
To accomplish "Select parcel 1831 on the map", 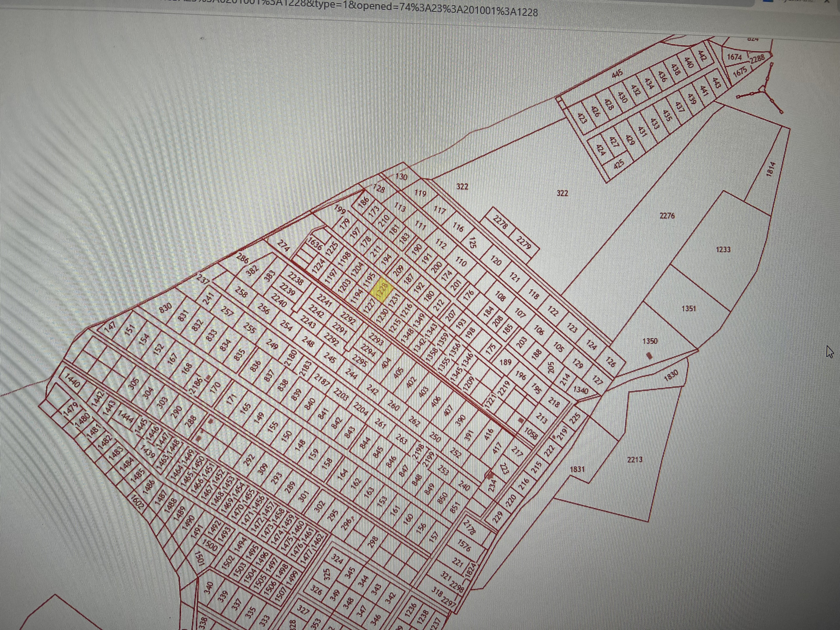I will tap(577, 469).
